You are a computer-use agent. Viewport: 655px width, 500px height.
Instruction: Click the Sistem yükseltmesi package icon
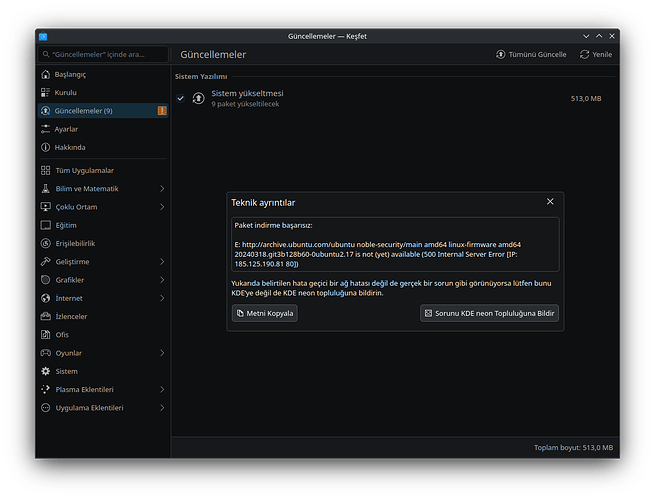[x=198, y=98]
